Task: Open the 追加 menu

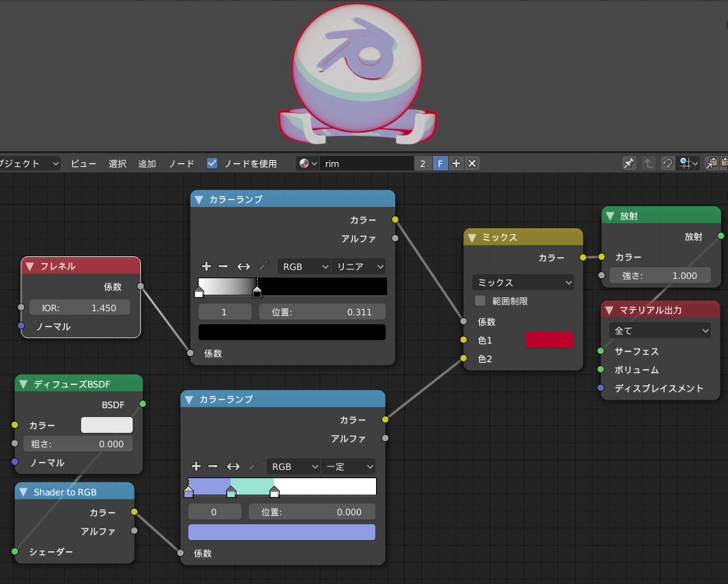Action: 146,164
